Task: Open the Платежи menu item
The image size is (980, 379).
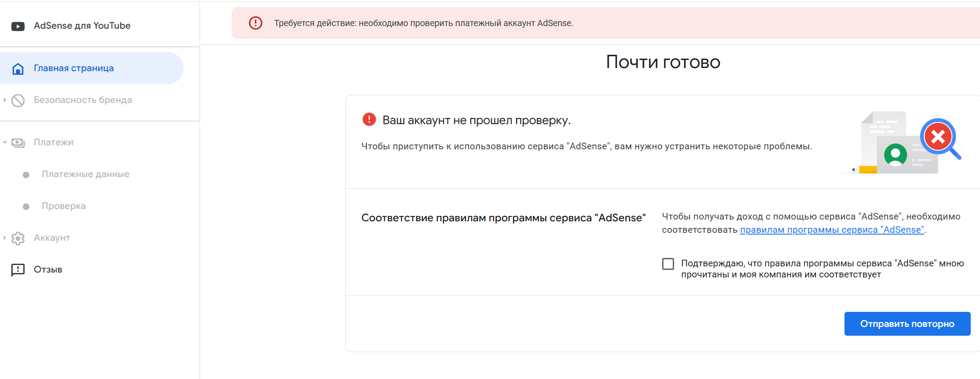Action: click(92, 142)
